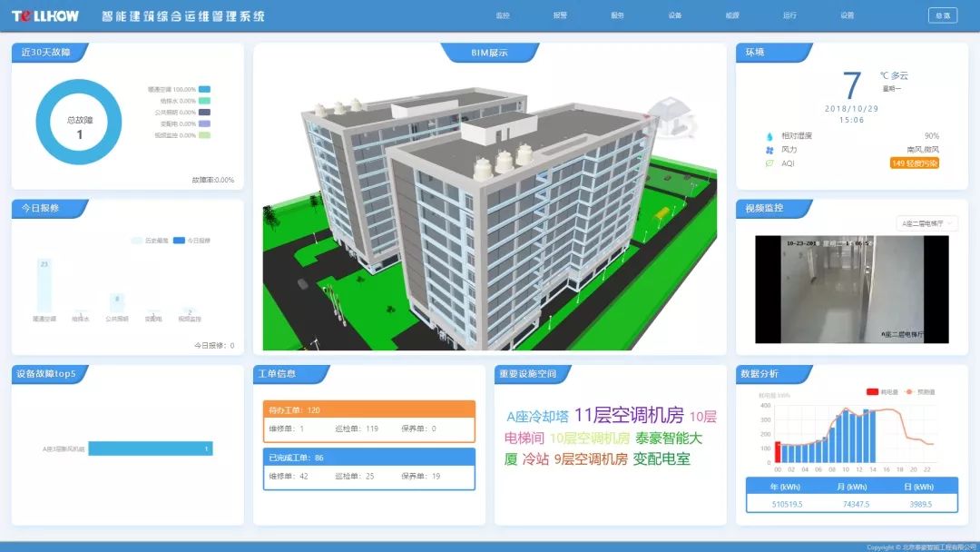Toggle the 预测值 line legend
The width and height of the screenshot is (980, 552).
pyautogui.click(x=921, y=391)
